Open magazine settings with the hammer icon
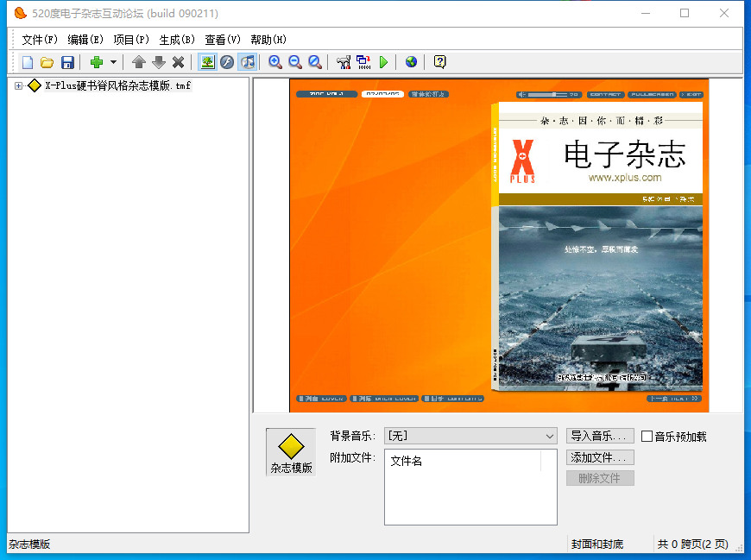Viewport: 751px width, 560px height. pyautogui.click(x=344, y=62)
